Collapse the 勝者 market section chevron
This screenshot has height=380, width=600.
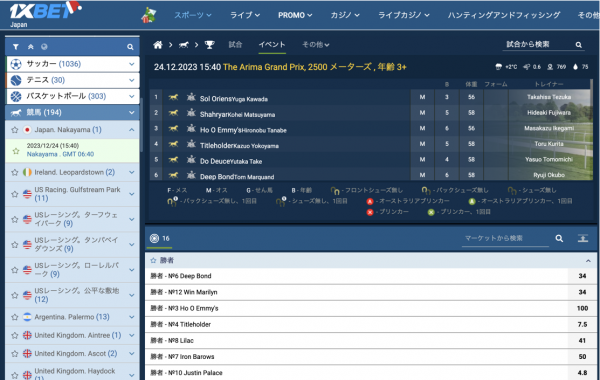[588, 261]
